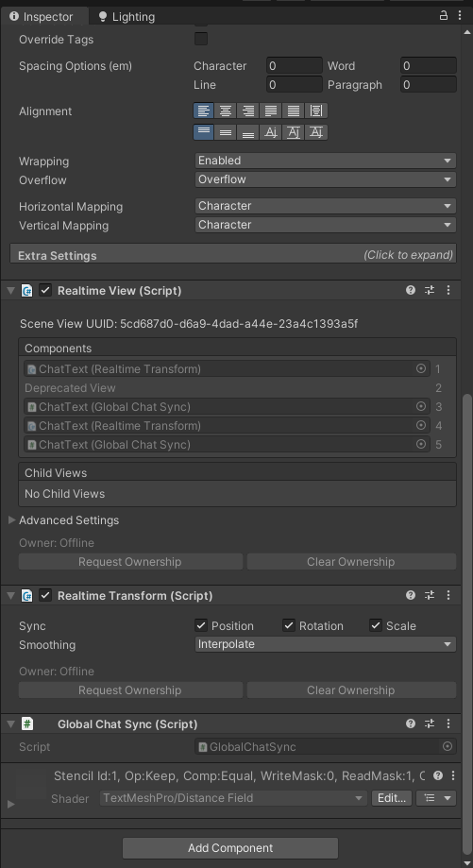Click the Character spacing input field

click(295, 66)
